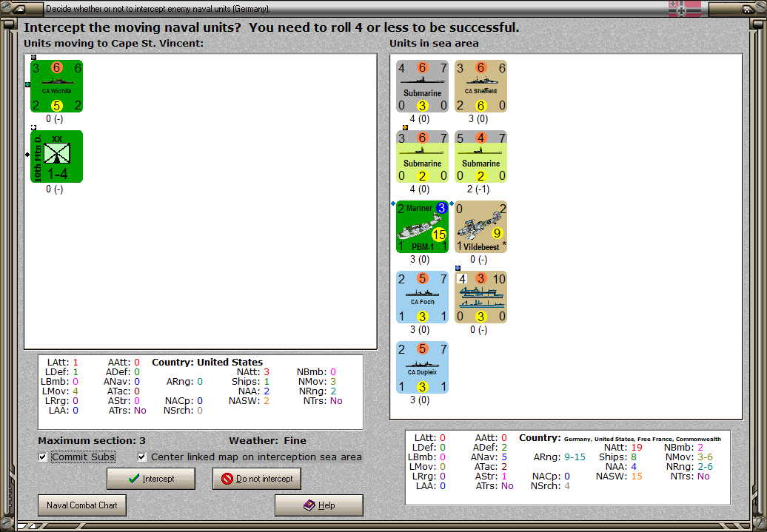
Task: Click 'Country: United States' label
Action: [207, 363]
